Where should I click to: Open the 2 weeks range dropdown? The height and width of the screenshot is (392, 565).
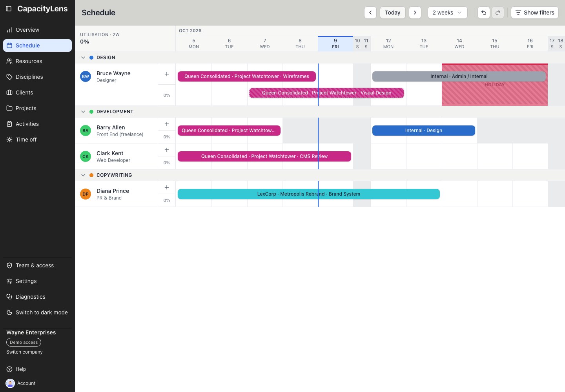click(x=448, y=13)
